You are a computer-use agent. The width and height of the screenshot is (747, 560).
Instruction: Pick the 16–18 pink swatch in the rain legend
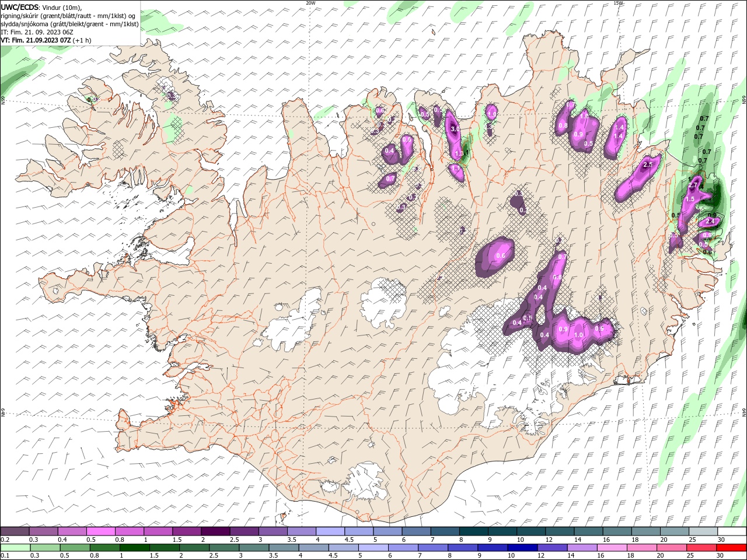(613, 548)
